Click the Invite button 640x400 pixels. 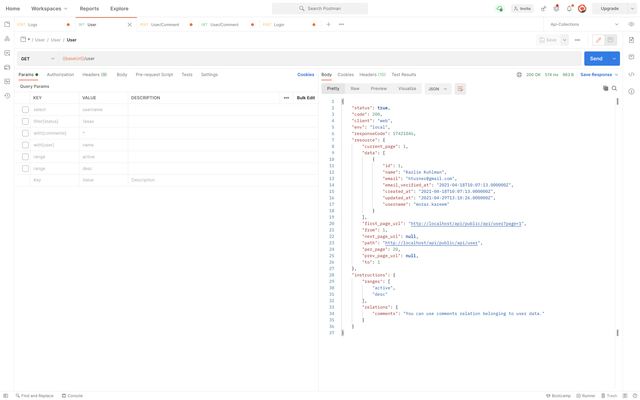click(522, 9)
